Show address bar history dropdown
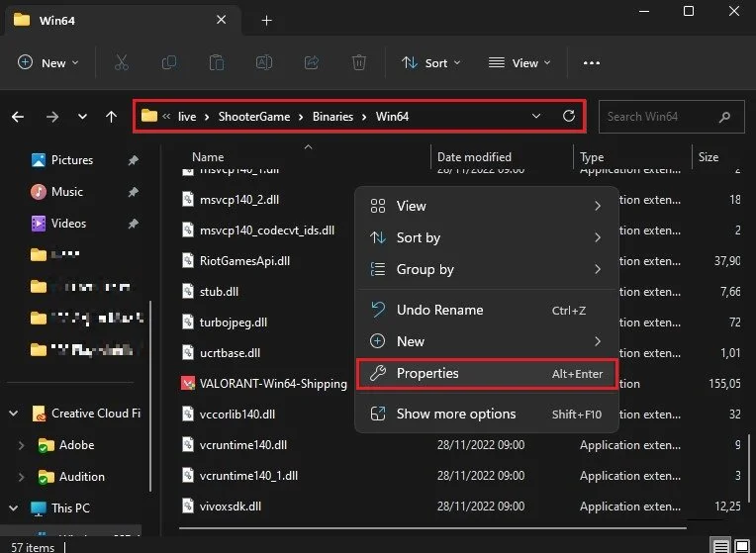Screen dimensions: 756x553 tap(536, 116)
